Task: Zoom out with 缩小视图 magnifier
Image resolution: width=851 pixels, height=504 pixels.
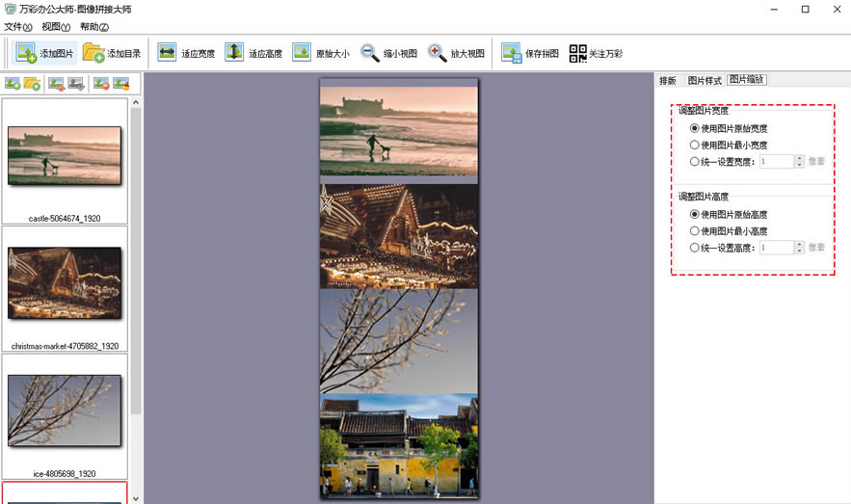Action: pos(370,53)
